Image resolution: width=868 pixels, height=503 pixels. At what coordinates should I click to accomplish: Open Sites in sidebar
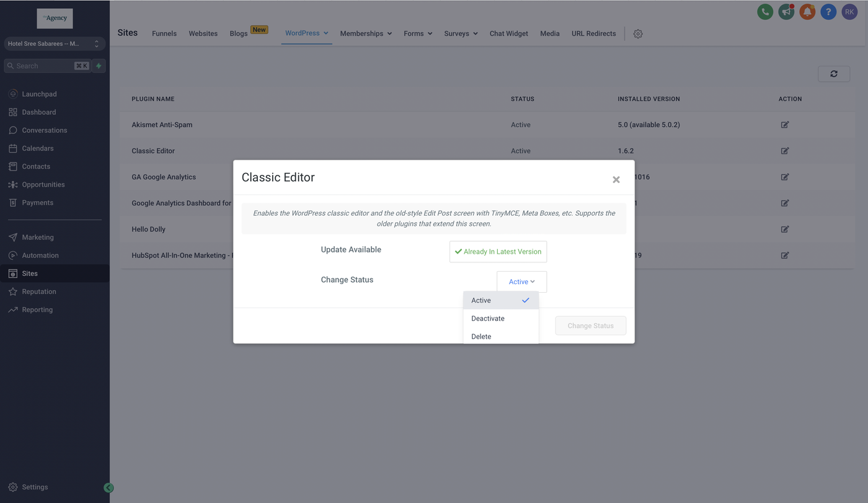tap(55, 273)
